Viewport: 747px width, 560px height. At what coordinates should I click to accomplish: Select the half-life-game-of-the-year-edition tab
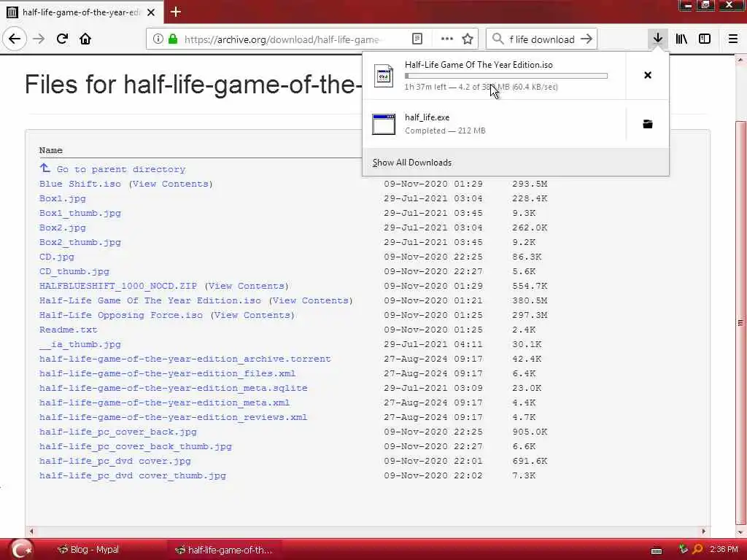coord(82,12)
